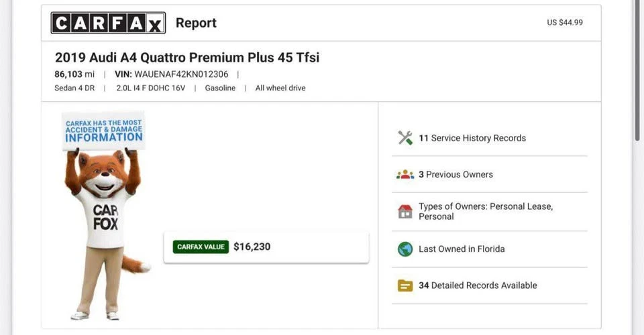Click the wrench service history icon
This screenshot has height=335, width=644.
(x=405, y=138)
